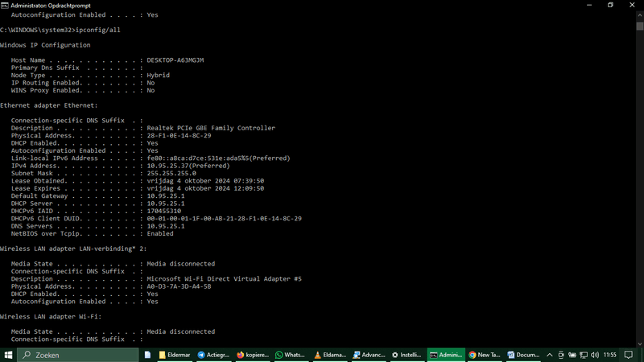Click the Meet Now tray icon
Screen dimensions: 644x362
(561, 355)
